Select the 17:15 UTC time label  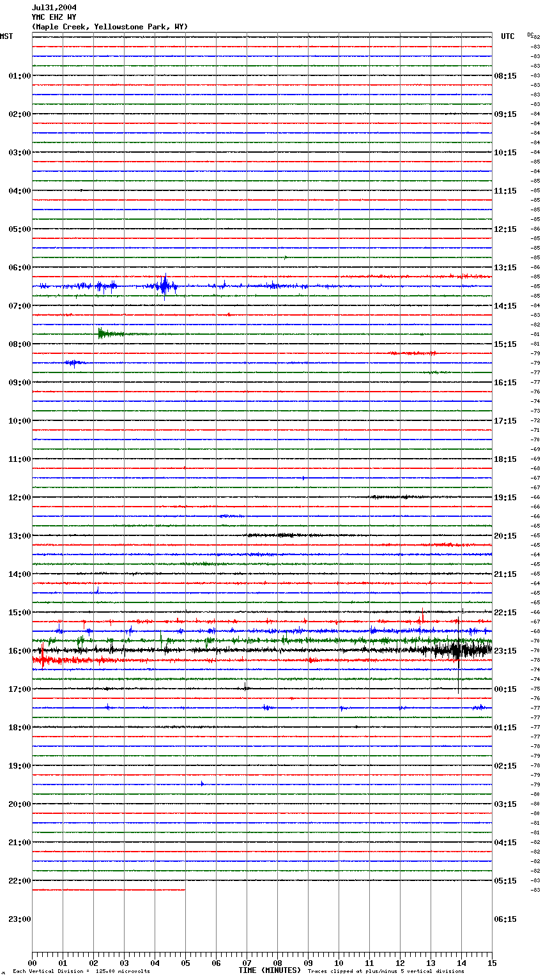[505, 421]
